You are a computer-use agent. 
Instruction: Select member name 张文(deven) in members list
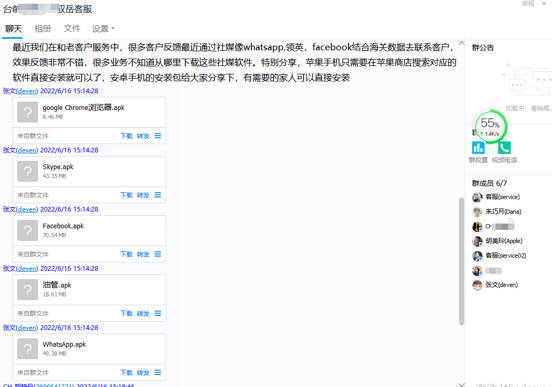coord(502,285)
